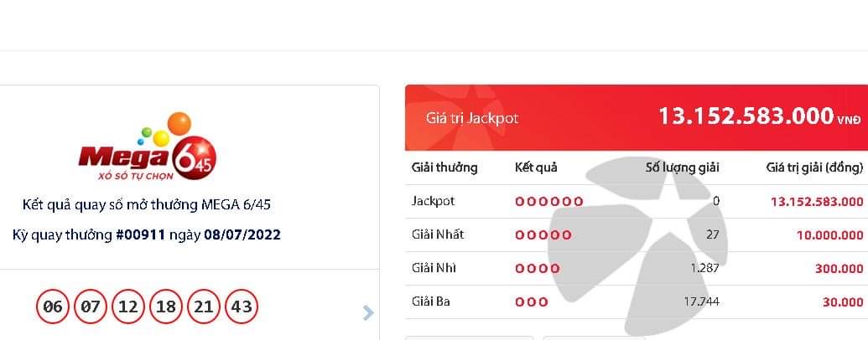Click the next-result chevron arrow
This screenshot has height=340, width=868.
pyautogui.click(x=368, y=313)
